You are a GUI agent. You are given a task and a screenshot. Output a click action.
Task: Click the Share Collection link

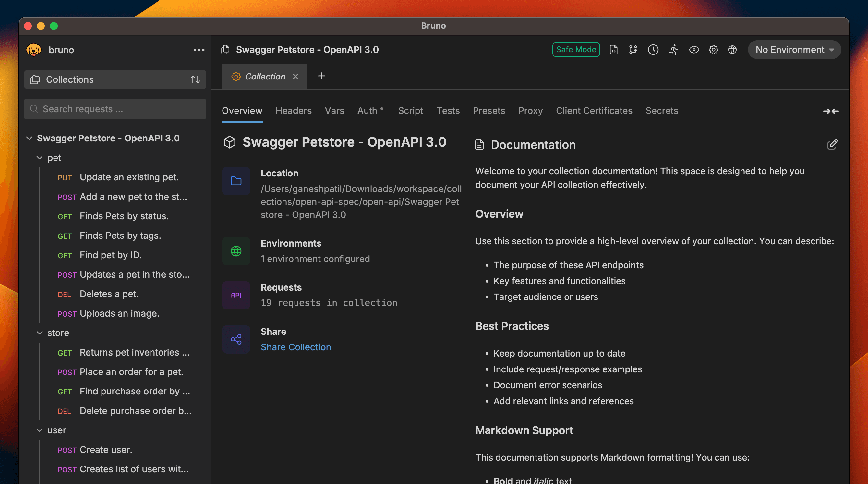point(295,347)
